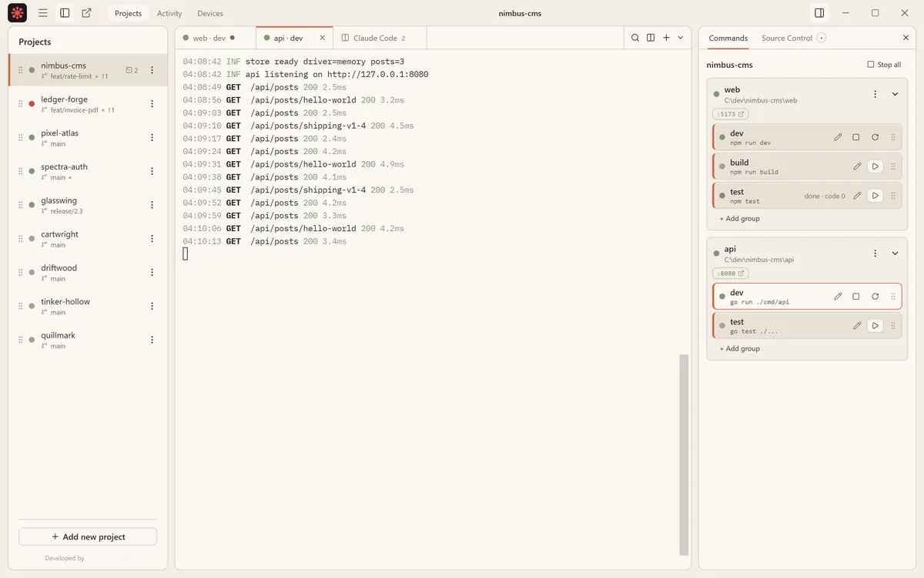Image resolution: width=924 pixels, height=578 pixels.
Task: Add a new terminal tab with the plus icon
Action: [x=667, y=38]
